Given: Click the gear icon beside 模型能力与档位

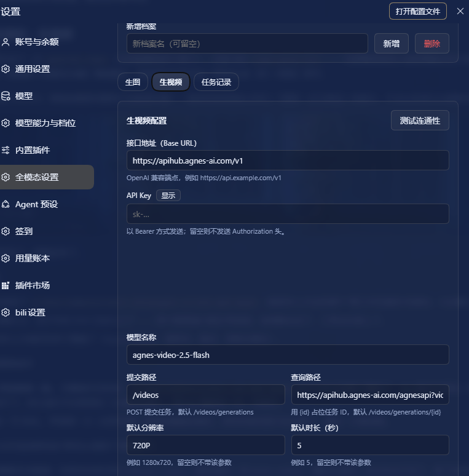Looking at the screenshot, I should tap(6, 123).
